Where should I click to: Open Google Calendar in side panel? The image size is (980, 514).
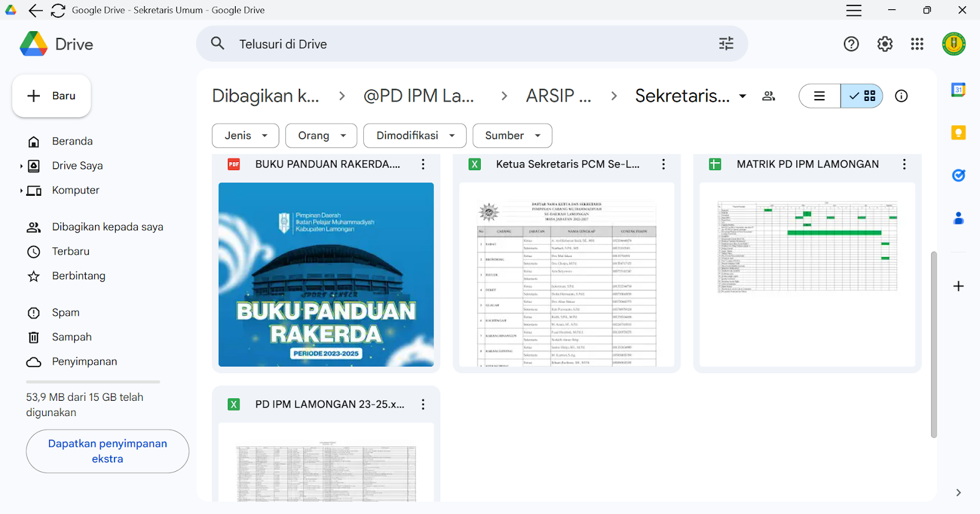point(959,90)
